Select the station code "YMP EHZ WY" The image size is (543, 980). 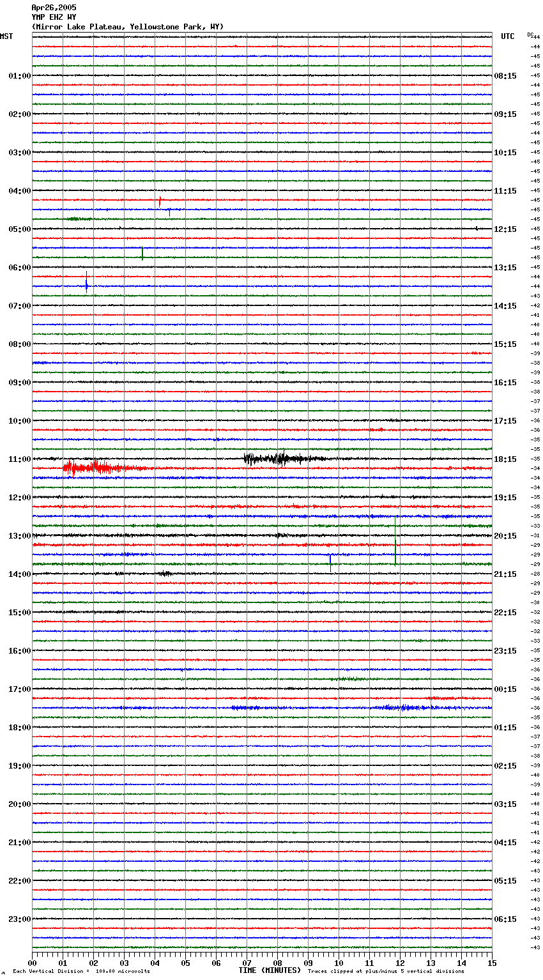pyautogui.click(x=54, y=17)
